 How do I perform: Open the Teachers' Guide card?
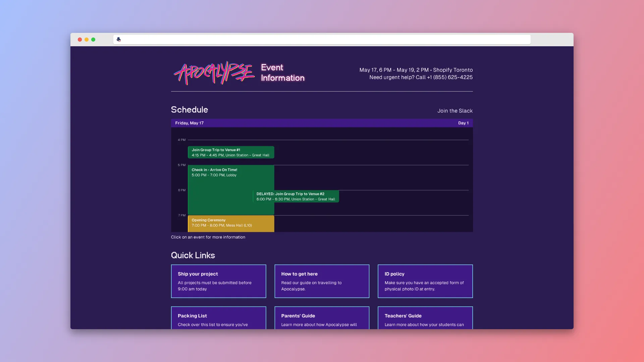coord(425,318)
